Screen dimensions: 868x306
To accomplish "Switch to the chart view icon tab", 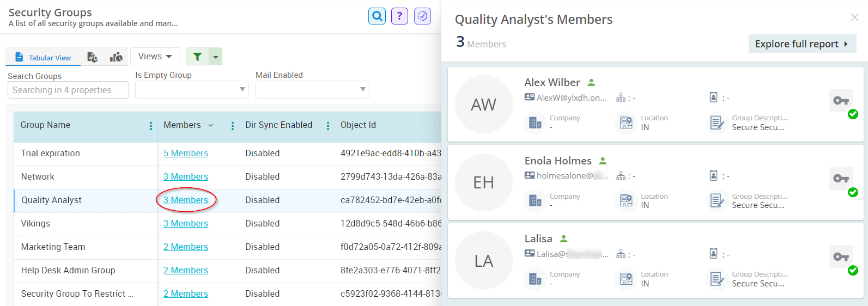I will [x=116, y=57].
